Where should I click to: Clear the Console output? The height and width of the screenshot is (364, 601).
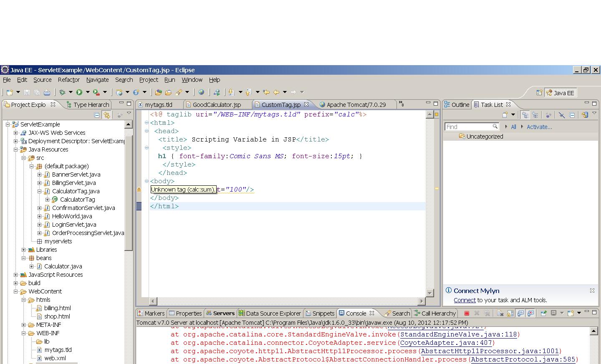coord(500,313)
